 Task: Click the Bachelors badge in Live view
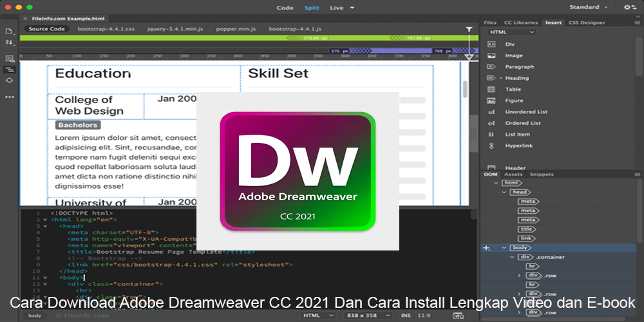coord(78,125)
